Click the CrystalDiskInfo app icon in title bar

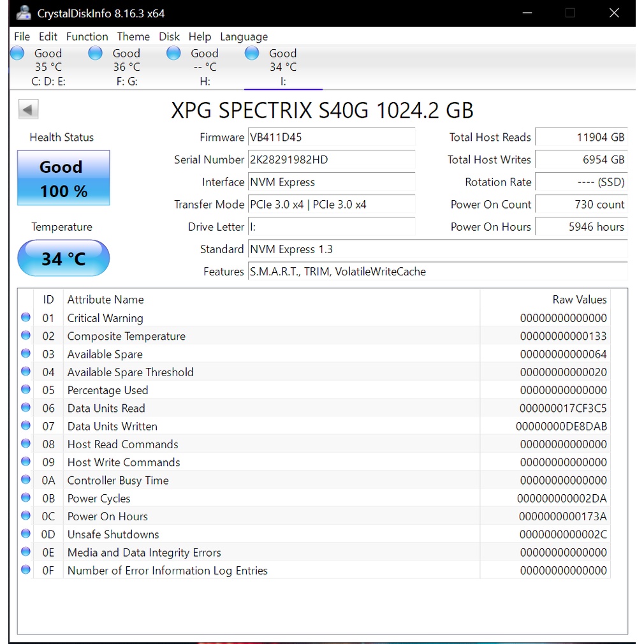(x=24, y=13)
